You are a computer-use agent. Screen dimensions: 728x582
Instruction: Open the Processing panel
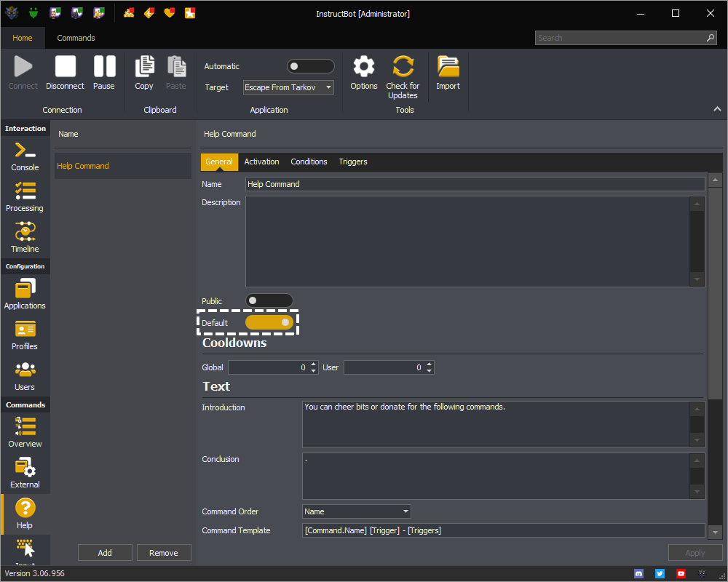(25, 198)
